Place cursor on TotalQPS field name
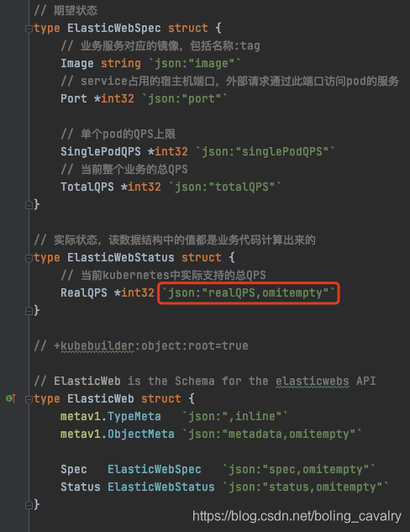Screen dimensions: 410x532 [87, 187]
